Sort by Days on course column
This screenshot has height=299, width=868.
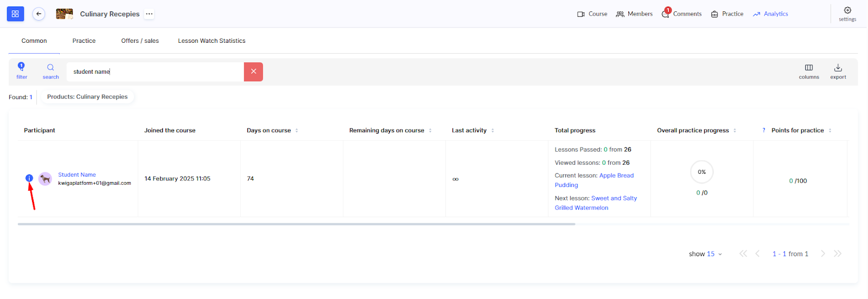(x=297, y=131)
